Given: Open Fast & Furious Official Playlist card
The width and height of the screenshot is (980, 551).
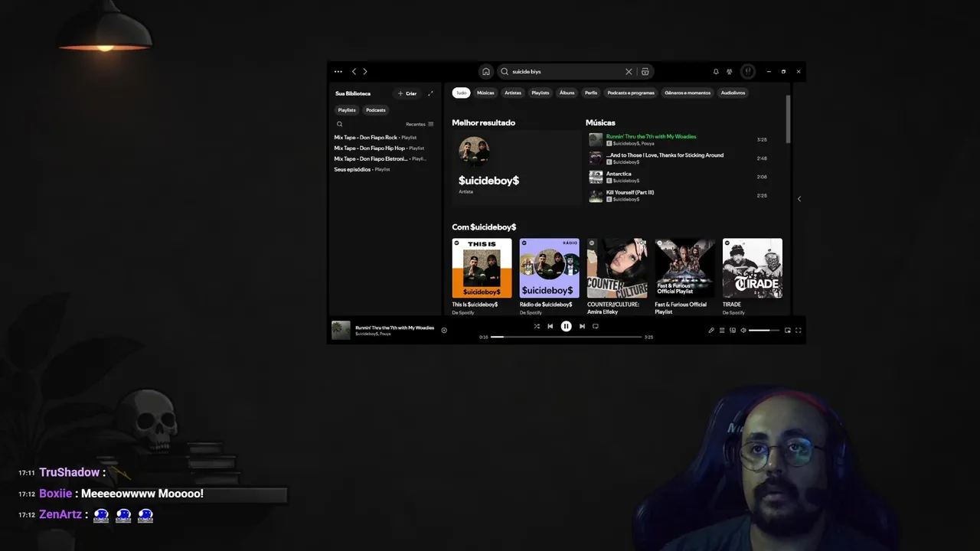Looking at the screenshot, I should coord(684,275).
